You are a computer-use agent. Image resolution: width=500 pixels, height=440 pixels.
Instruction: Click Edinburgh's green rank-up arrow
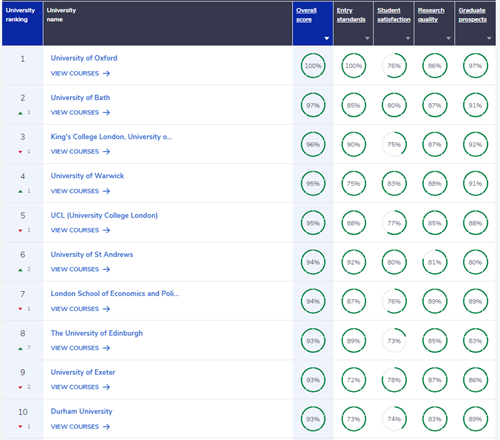click(20, 348)
